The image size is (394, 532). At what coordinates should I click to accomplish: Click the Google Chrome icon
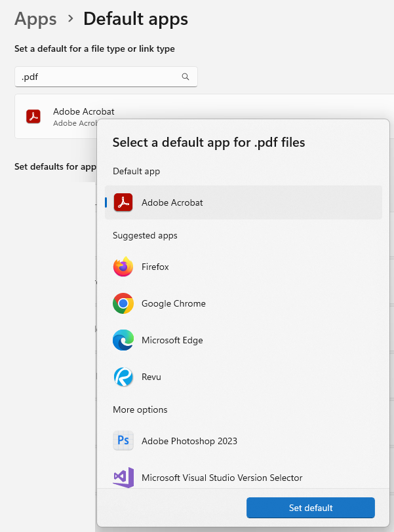(x=123, y=303)
